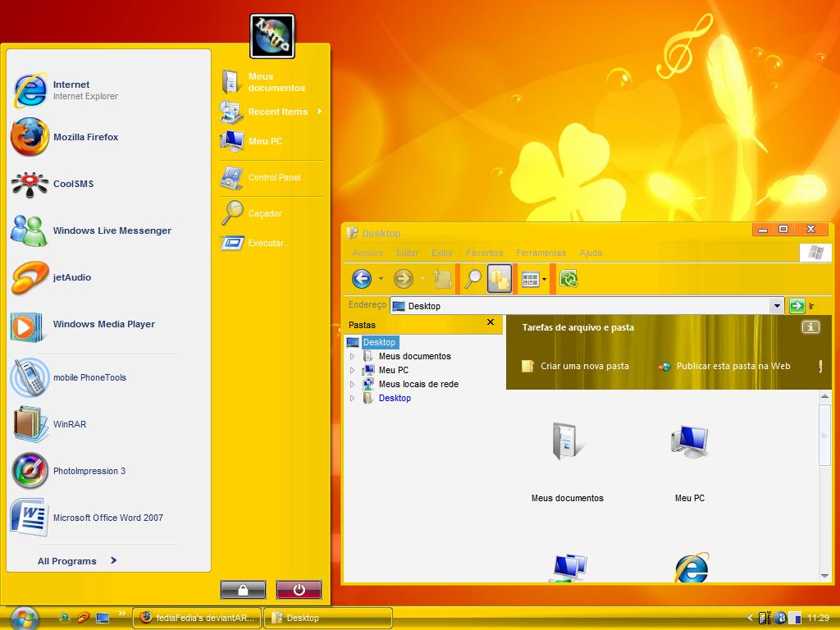Click the Views toolbar icon
The width and height of the screenshot is (840, 630).
click(530, 279)
